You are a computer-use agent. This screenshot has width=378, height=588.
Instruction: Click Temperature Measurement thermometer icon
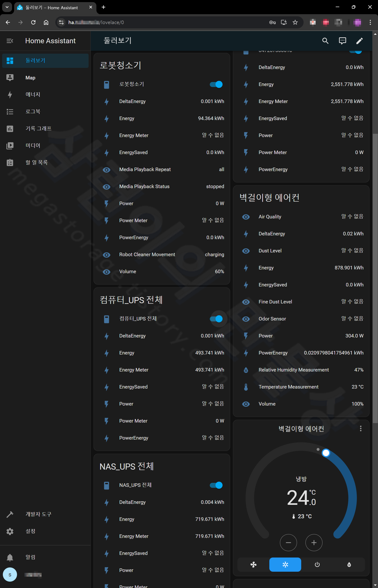point(246,387)
